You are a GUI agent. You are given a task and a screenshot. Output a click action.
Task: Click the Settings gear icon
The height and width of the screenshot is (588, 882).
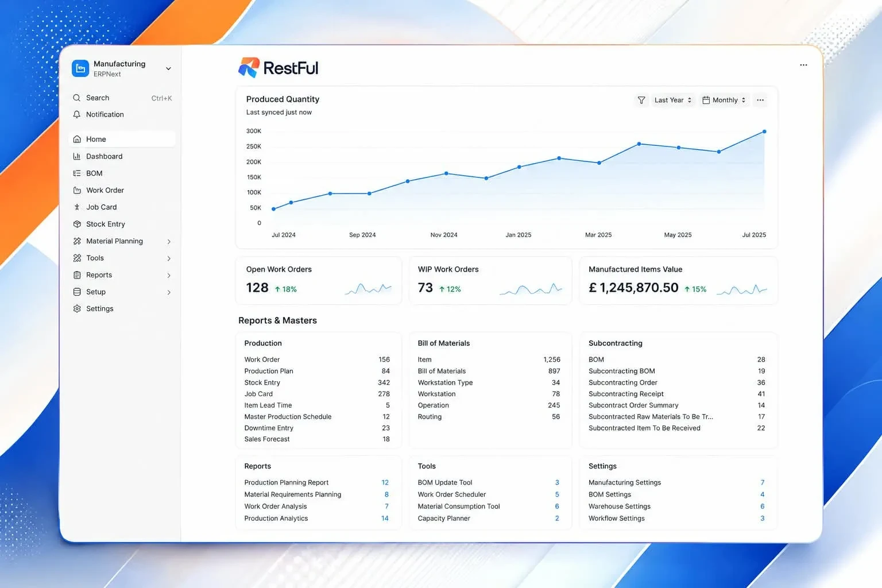coord(77,309)
